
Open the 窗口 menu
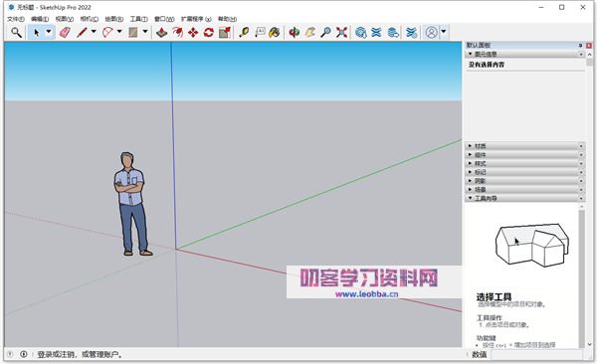click(164, 19)
